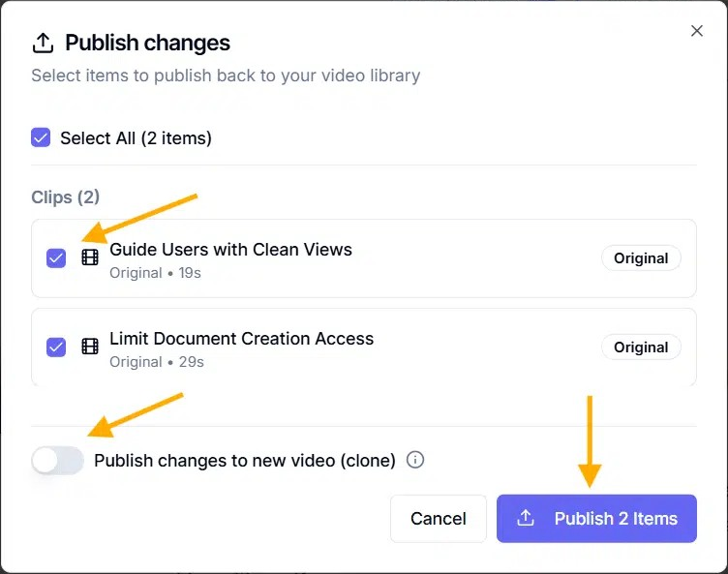The image size is (728, 574).
Task: Click the Publish changes to new video label
Action: point(245,461)
